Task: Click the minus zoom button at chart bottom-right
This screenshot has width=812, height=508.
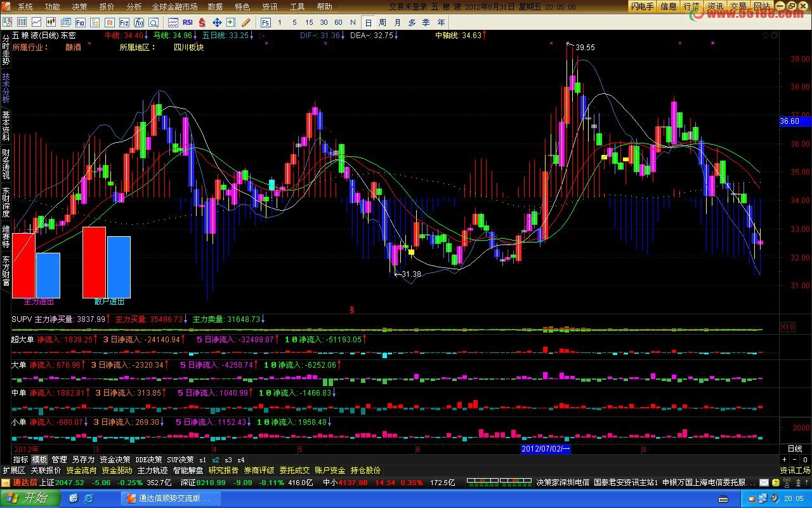Action: pyautogui.click(x=794, y=459)
